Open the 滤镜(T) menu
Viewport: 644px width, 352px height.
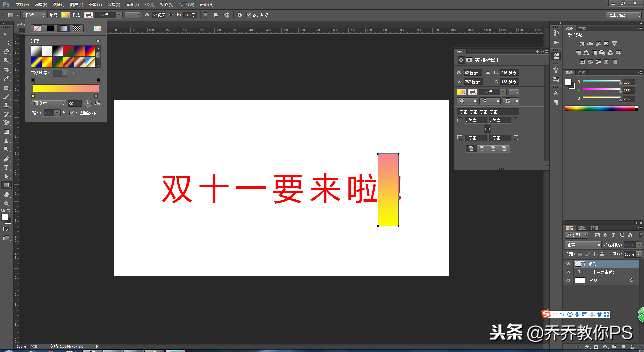(132, 5)
